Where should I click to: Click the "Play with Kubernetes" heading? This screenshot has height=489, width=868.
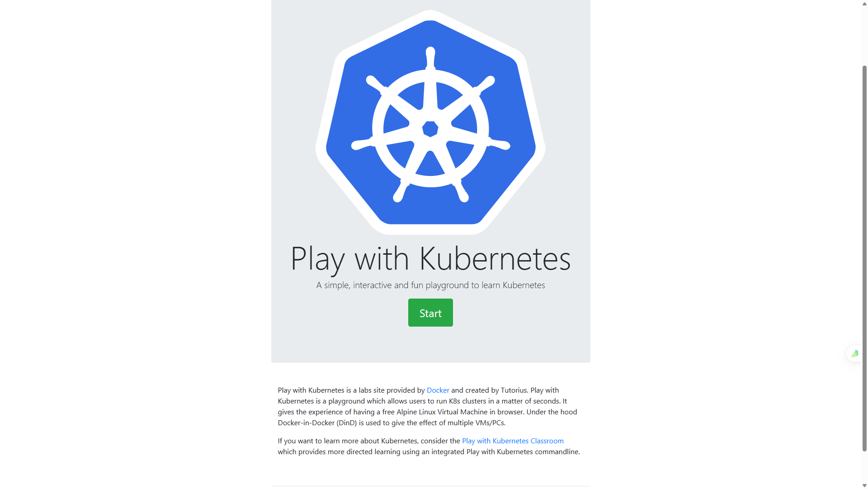coord(430,259)
